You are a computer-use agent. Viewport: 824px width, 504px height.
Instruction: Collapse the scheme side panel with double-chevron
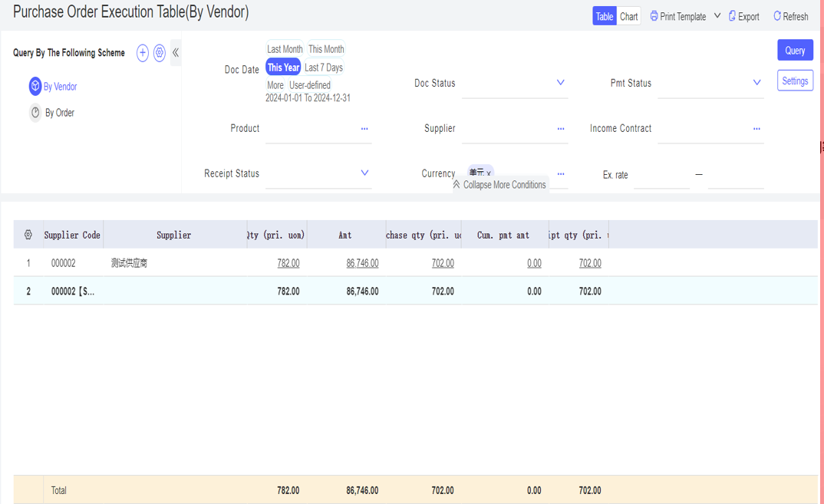[176, 53]
